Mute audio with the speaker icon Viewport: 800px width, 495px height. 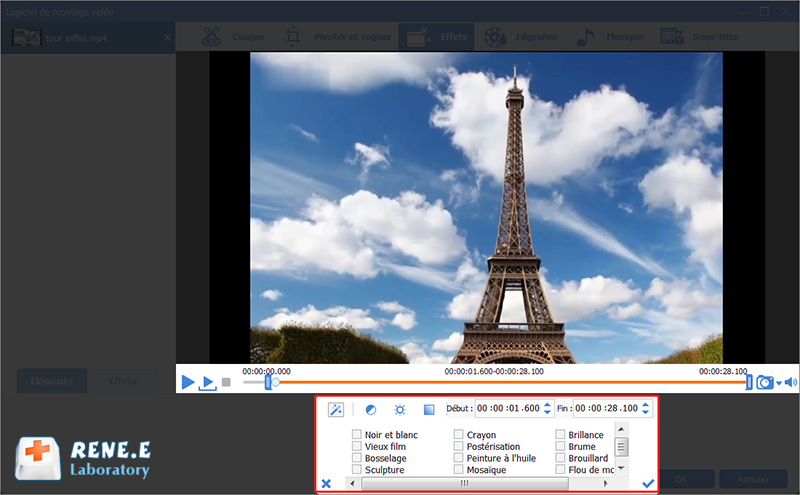[x=790, y=382]
